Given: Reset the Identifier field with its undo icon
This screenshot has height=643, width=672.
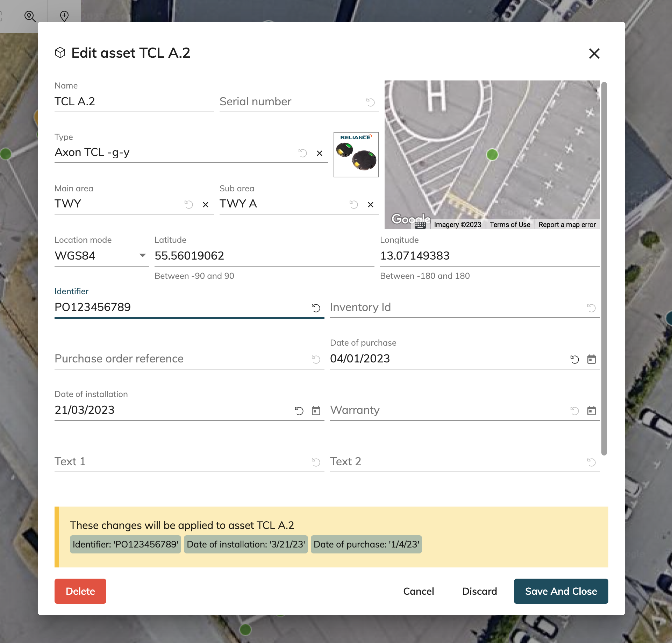Looking at the screenshot, I should coord(316,308).
